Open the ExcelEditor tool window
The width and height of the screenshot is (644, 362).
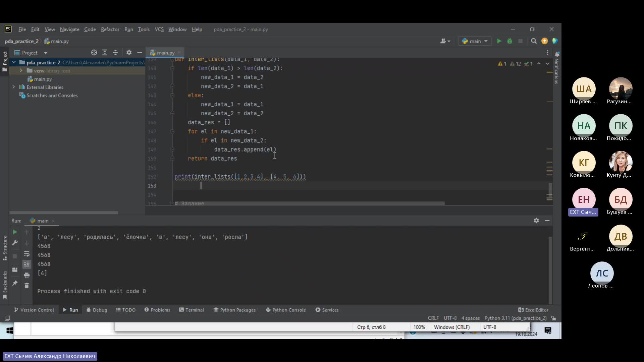pyautogui.click(x=533, y=310)
